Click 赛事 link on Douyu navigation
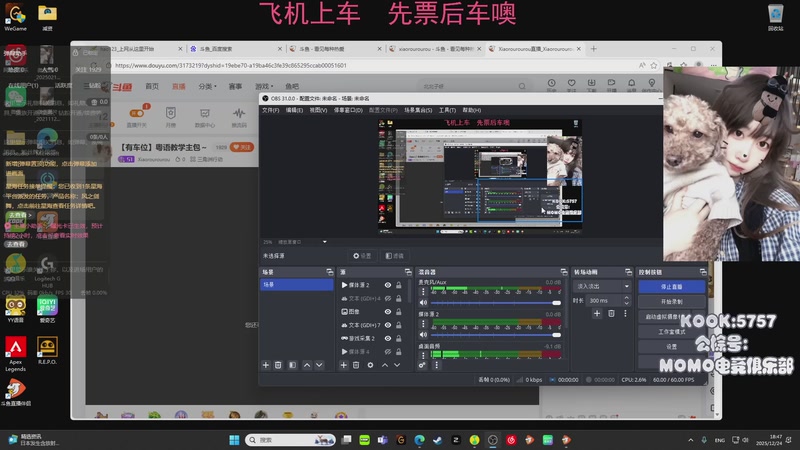 pyautogui.click(x=235, y=86)
